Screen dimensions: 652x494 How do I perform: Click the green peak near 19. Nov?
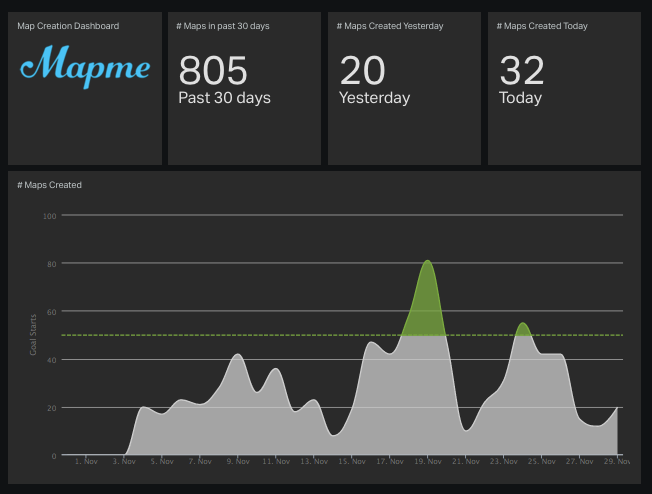(x=427, y=304)
